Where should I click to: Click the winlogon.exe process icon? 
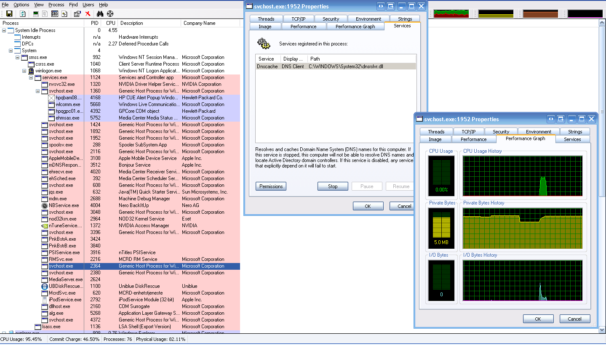31,71
